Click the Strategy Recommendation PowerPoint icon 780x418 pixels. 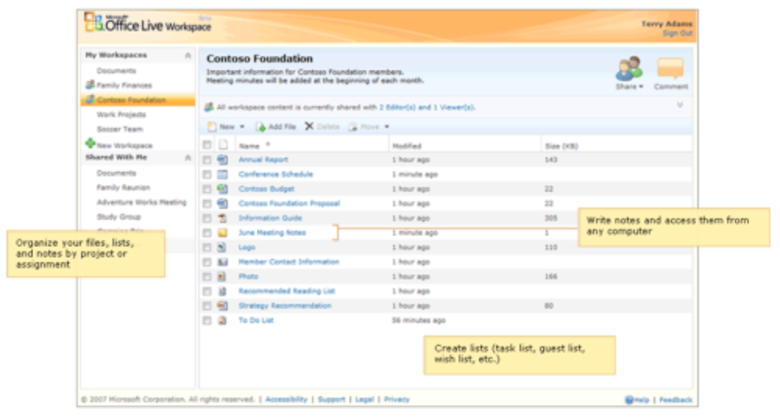point(222,306)
